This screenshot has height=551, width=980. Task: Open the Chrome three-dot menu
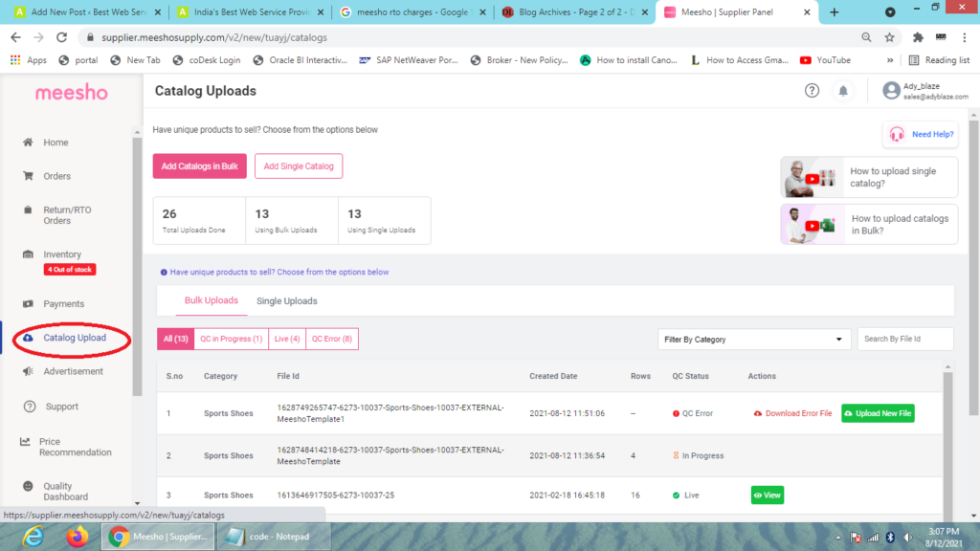coord(965,37)
